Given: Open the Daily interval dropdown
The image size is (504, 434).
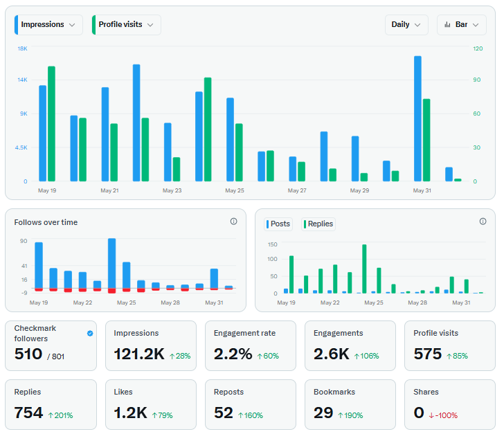Looking at the screenshot, I should pyautogui.click(x=406, y=25).
